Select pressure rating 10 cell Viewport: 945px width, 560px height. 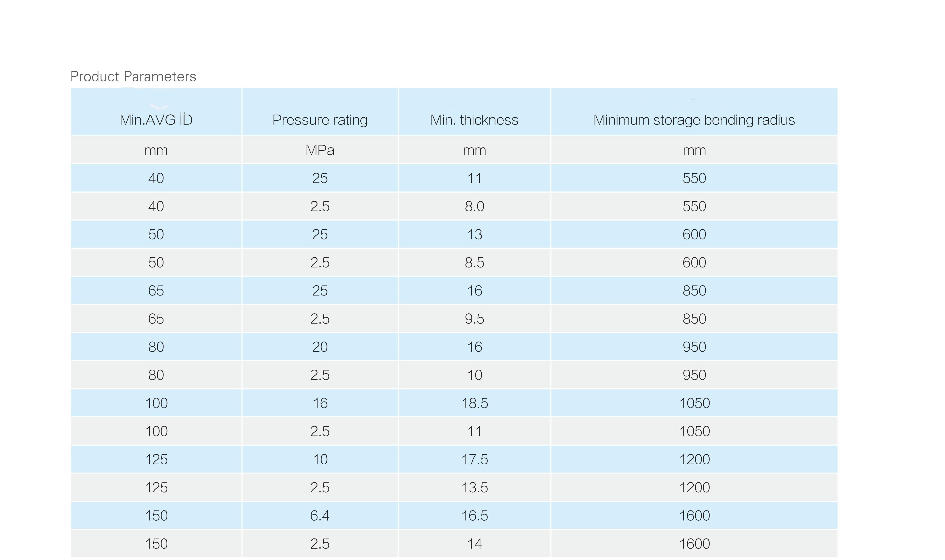point(320,460)
